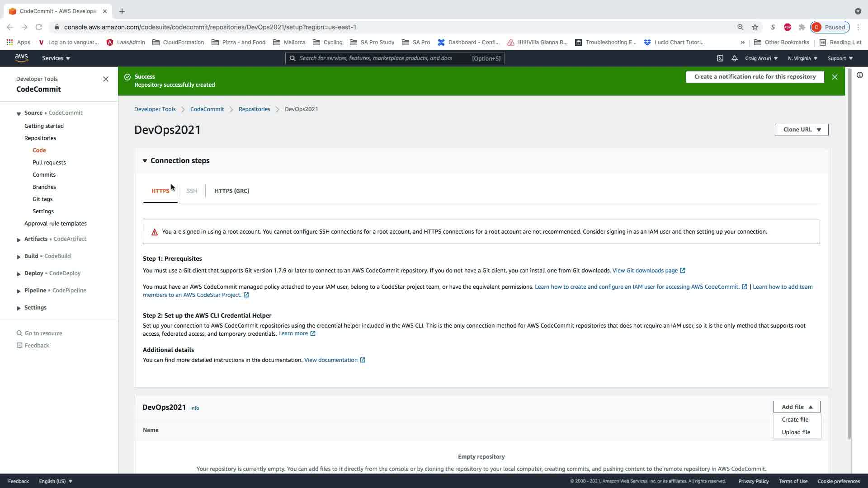Click the AWS logo home icon

(x=21, y=58)
